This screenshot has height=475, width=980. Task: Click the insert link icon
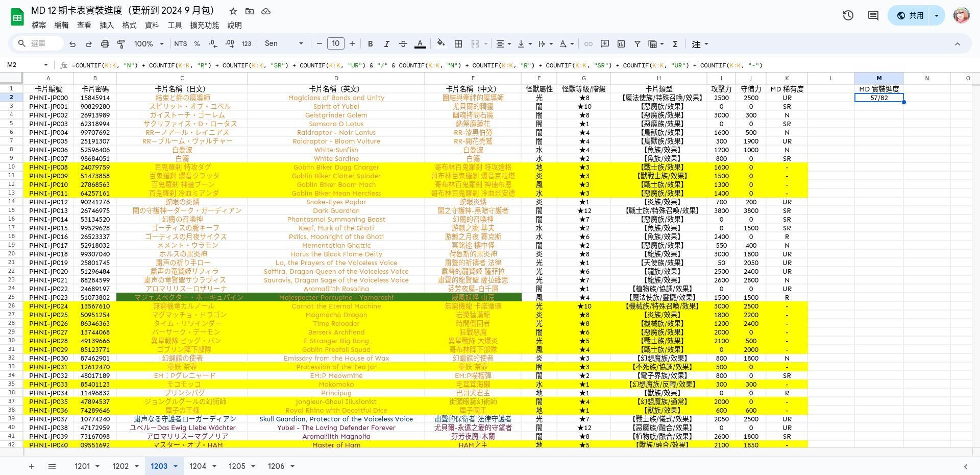589,44
